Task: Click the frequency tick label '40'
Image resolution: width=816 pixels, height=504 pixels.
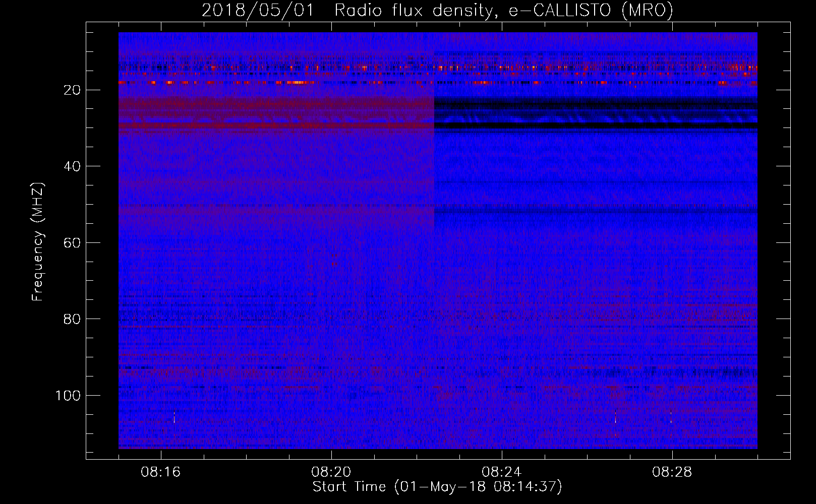Action: pyautogui.click(x=72, y=166)
